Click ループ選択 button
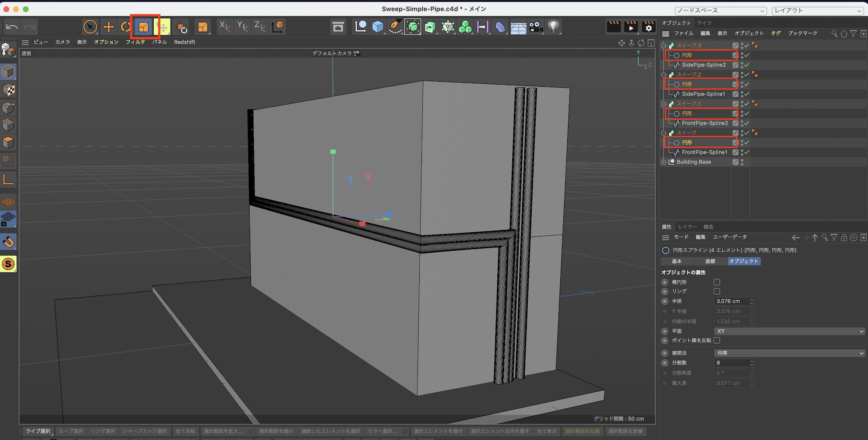This screenshot has width=868, height=440. pyautogui.click(x=71, y=431)
